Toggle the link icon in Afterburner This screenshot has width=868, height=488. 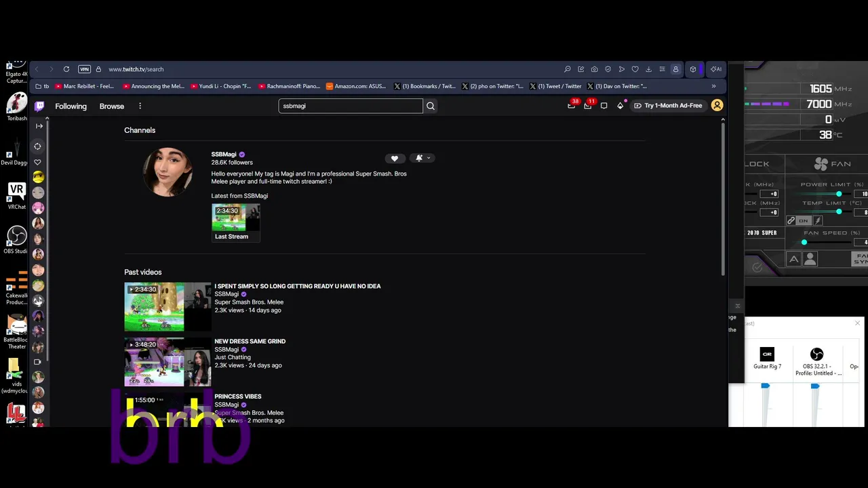(791, 221)
